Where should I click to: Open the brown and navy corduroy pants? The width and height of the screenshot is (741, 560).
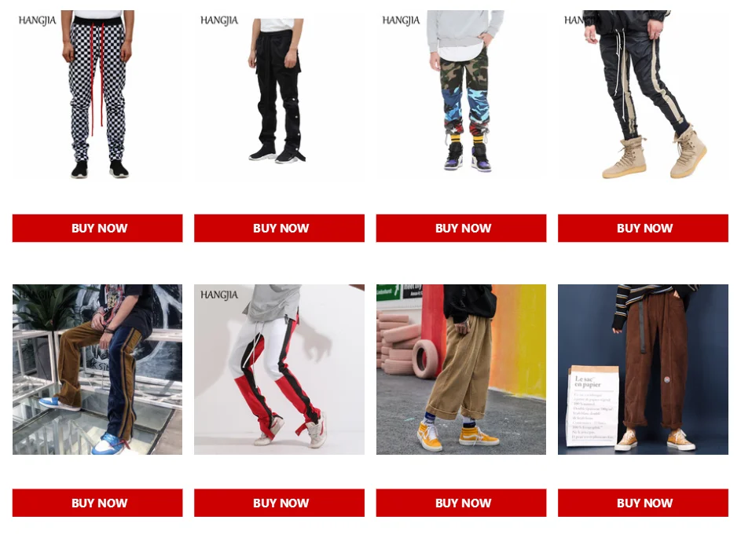97,369
